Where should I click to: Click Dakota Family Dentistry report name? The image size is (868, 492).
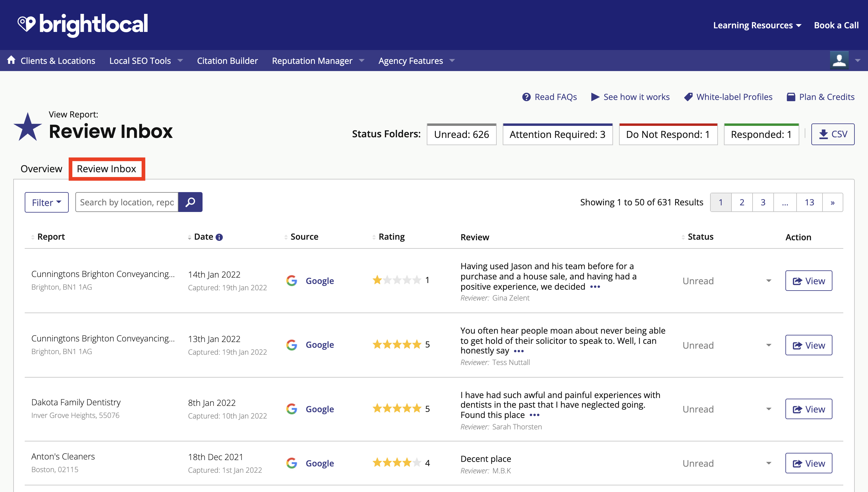click(x=76, y=402)
